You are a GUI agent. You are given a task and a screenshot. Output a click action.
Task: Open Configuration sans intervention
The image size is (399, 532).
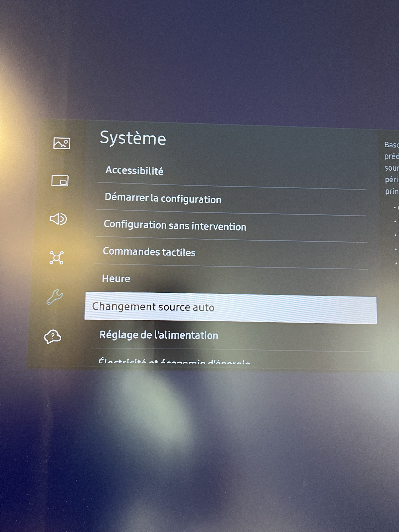point(175,226)
